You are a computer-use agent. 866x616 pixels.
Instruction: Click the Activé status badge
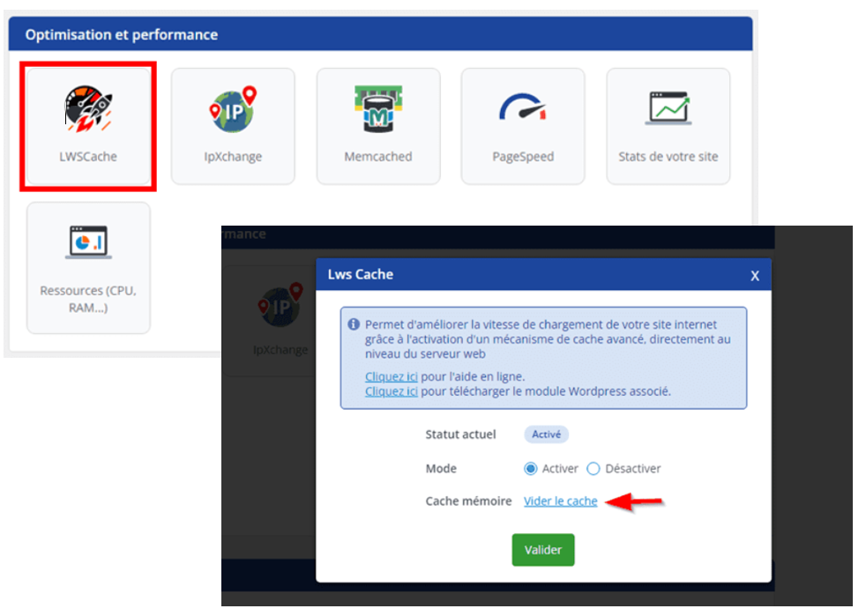click(x=546, y=434)
